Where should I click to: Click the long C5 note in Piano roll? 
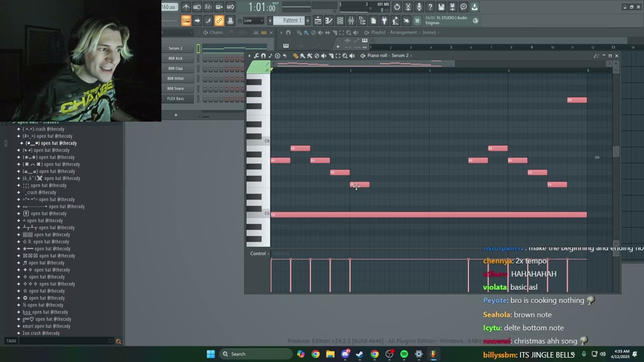point(429,215)
